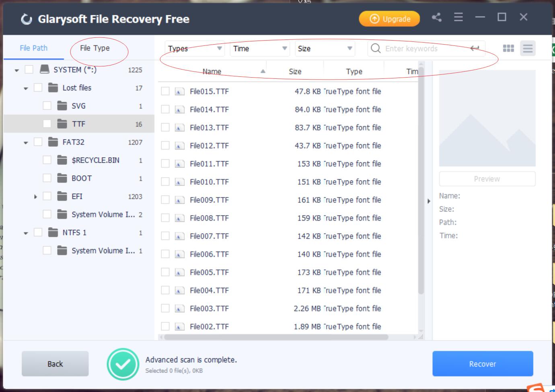This screenshot has height=392, width=555.
Task: Click the File015.TTF font file icon
Action: pyautogui.click(x=179, y=92)
